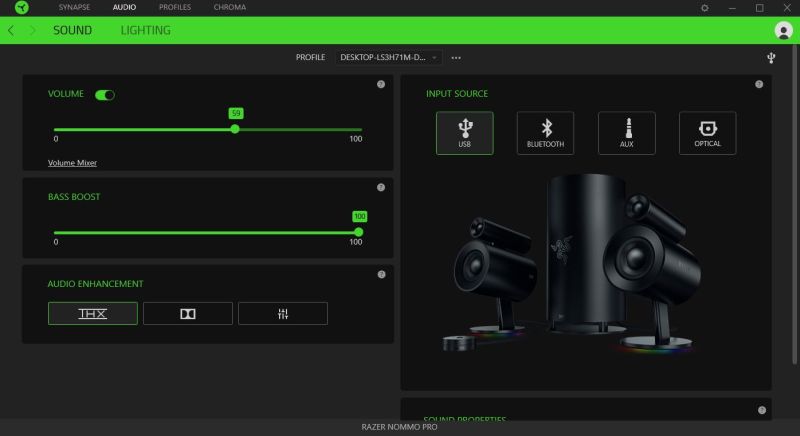This screenshot has height=436, width=800.
Task: Click the USB connection icon below avatar
Action: pos(771,58)
